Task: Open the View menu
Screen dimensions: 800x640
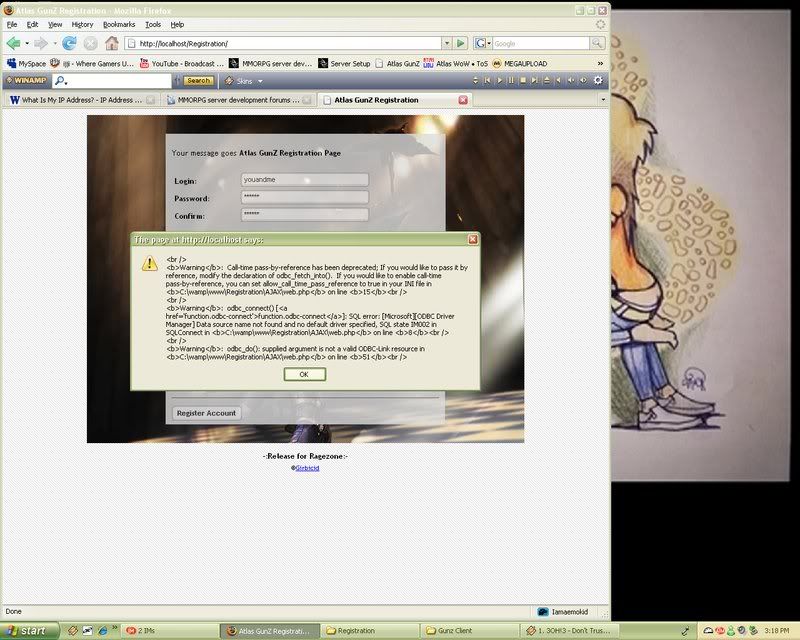Action: point(55,24)
